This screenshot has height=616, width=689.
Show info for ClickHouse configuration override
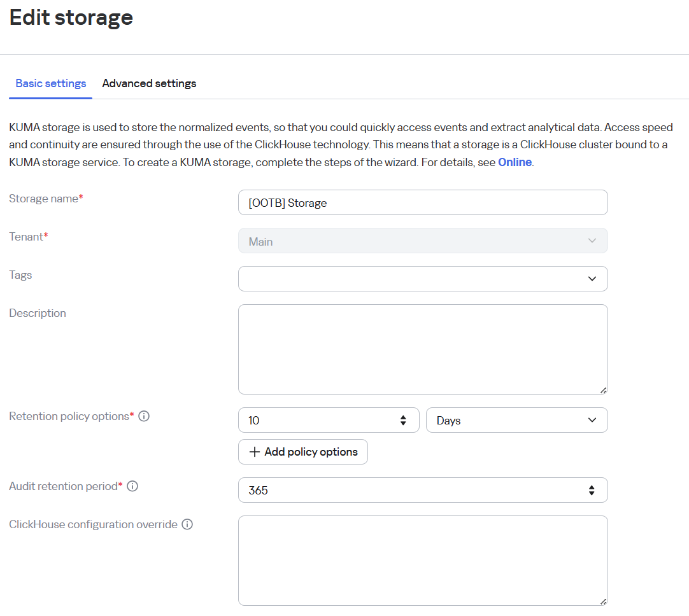(x=187, y=524)
